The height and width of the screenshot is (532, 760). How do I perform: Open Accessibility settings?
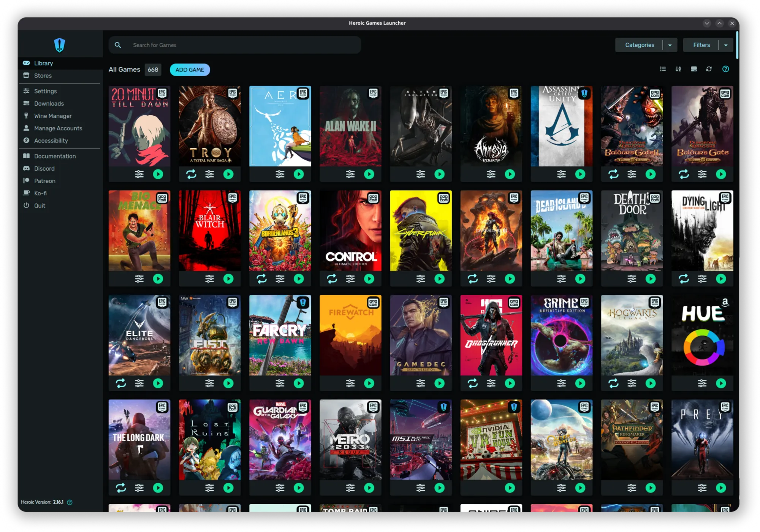(60, 141)
